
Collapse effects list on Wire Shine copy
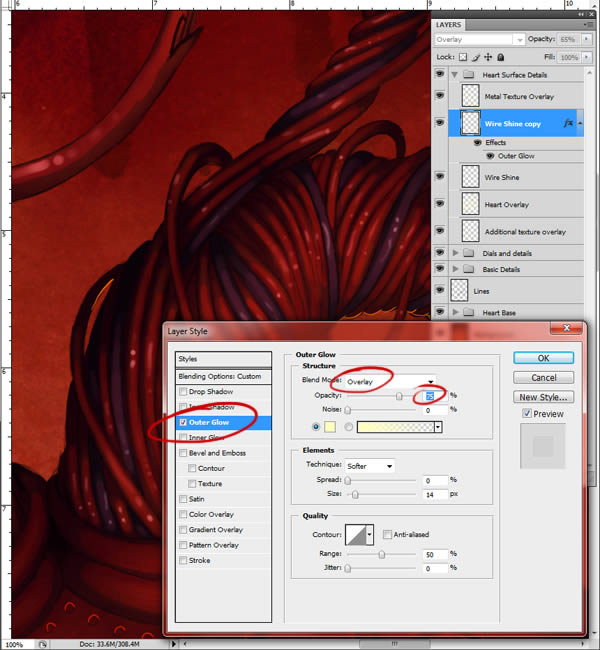click(580, 123)
